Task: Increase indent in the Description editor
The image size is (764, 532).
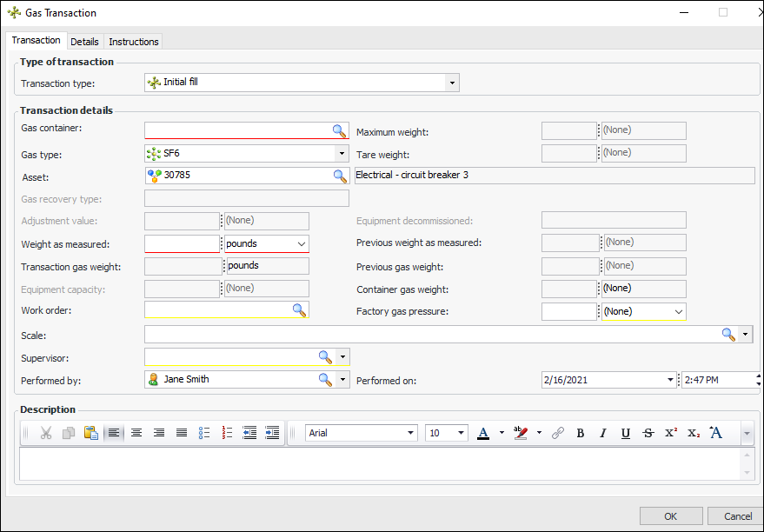Action: coord(272,433)
